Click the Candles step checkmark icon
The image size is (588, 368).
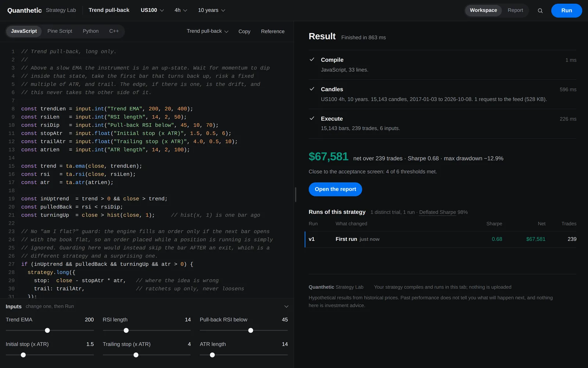312,89
